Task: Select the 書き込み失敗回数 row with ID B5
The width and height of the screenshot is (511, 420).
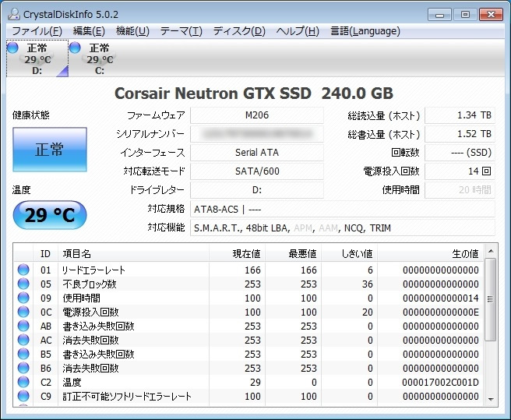Action: tap(248, 354)
